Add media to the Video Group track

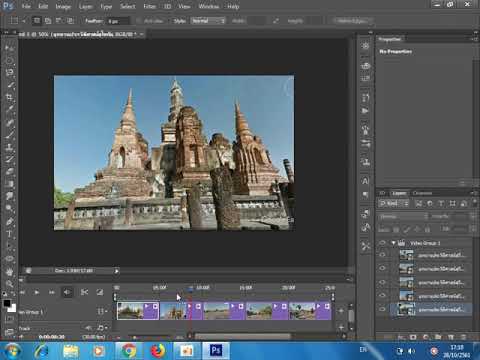coord(341,311)
